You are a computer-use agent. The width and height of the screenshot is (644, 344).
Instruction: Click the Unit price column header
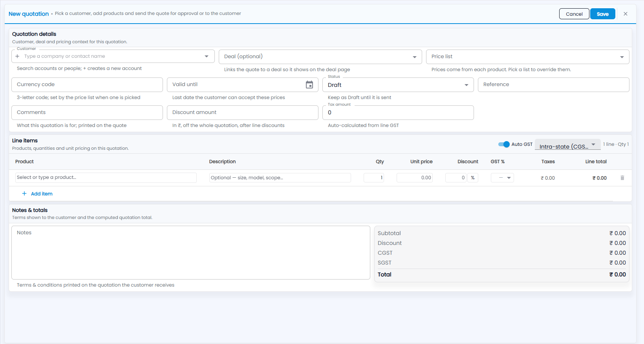tap(421, 162)
